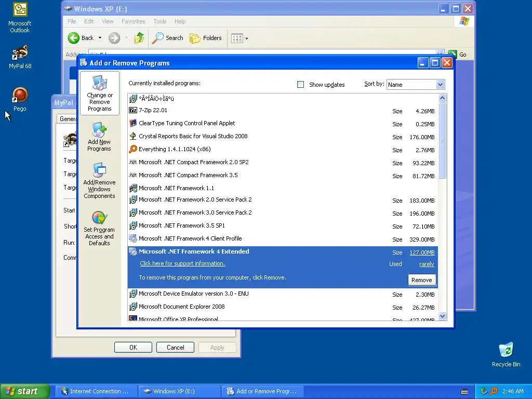
Task: Select Change or Remove Programs sidebar icon
Action: point(99,94)
